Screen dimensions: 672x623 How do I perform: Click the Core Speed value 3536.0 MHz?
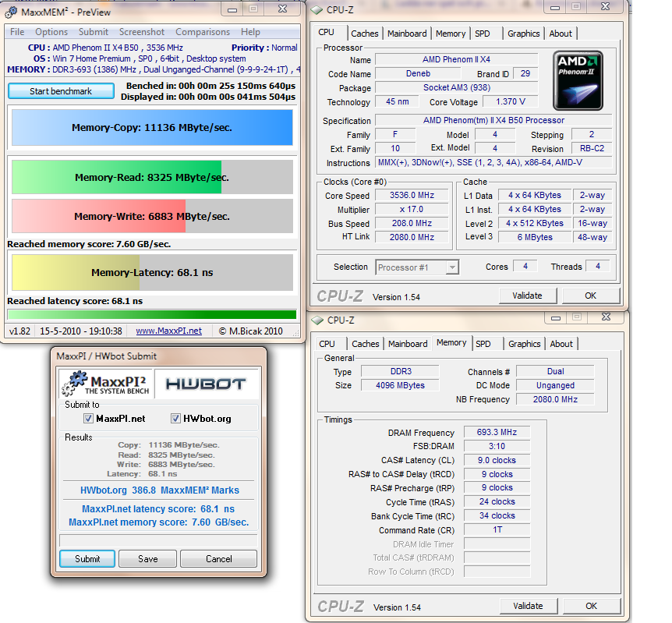tap(412, 196)
